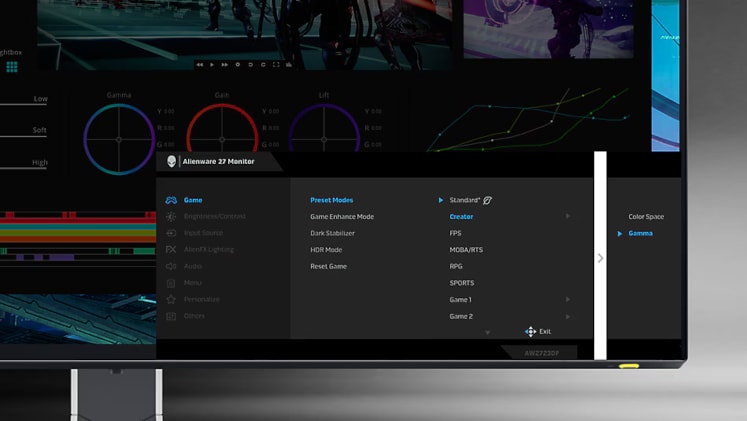Select the RPG preset mode
Screen dimensions: 747x421
456,266
